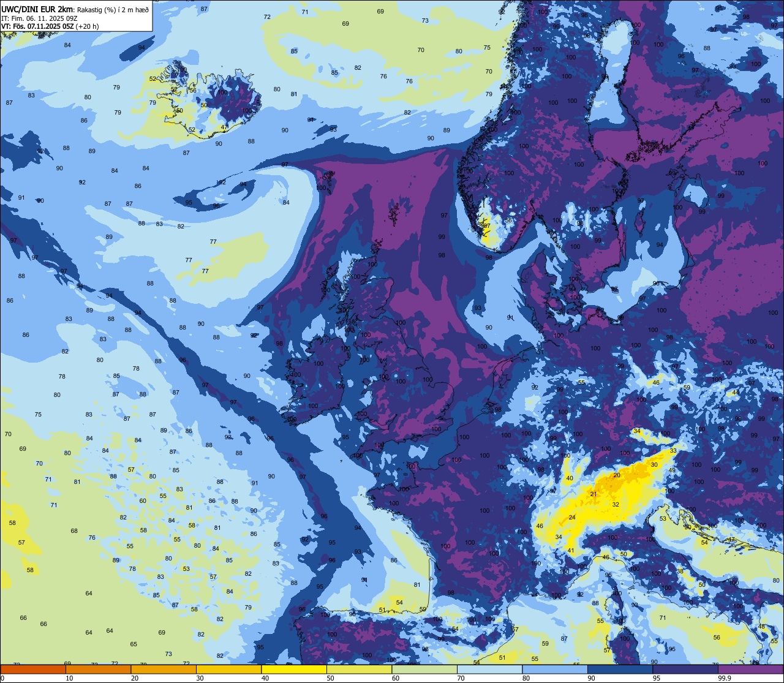Click the 10–20 orange legend swatch
The width and height of the screenshot is (784, 683).
98,670
